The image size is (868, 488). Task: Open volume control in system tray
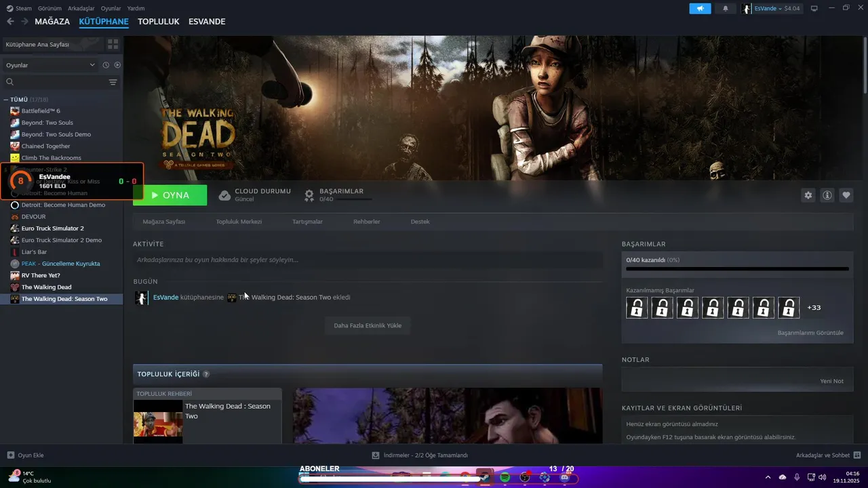click(823, 477)
